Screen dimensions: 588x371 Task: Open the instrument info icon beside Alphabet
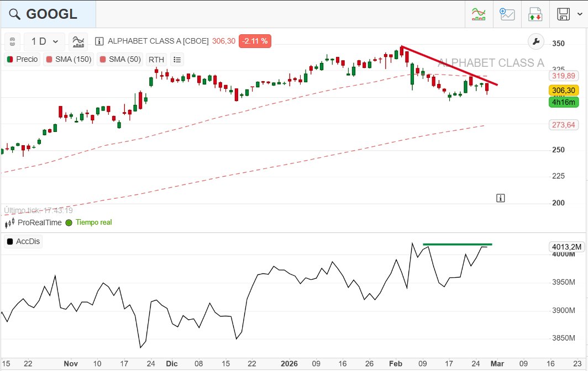coord(99,41)
